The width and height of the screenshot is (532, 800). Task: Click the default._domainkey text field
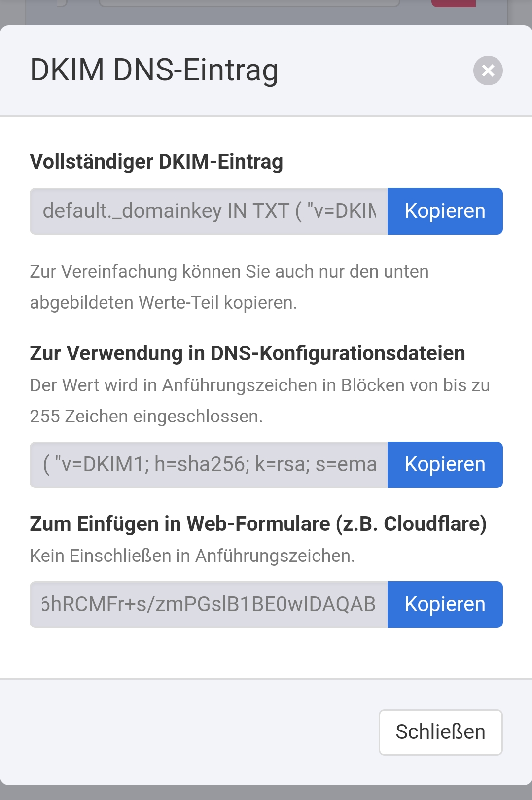click(209, 211)
